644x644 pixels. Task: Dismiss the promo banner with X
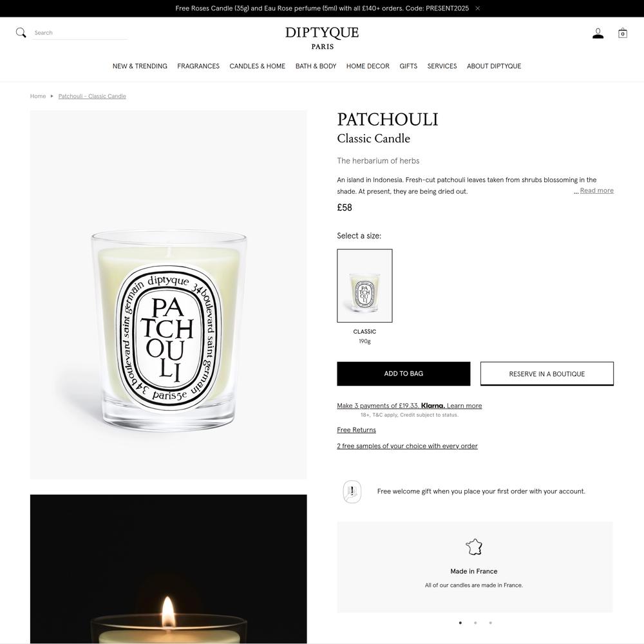[478, 8]
